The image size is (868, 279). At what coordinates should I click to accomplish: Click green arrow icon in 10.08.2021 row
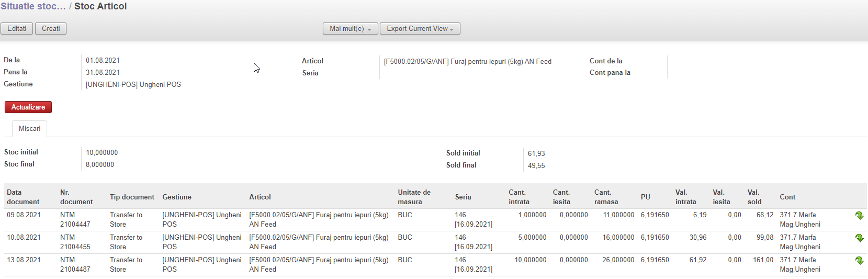pos(859,238)
